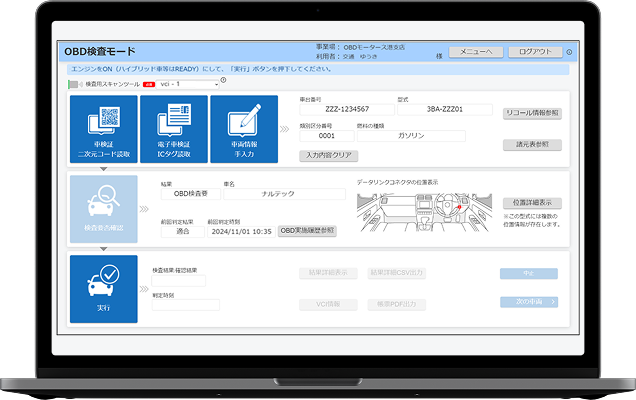Open the 車両情報 手入力 tile
The height and width of the screenshot is (400, 636).
[x=244, y=129]
